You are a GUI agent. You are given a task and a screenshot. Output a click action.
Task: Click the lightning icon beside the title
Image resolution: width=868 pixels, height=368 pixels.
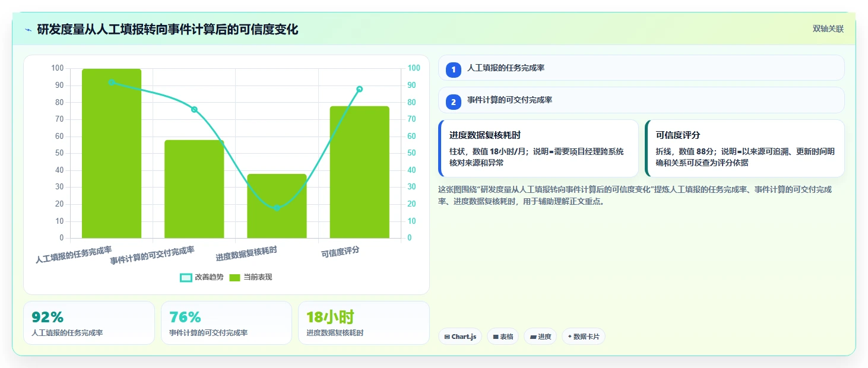click(x=28, y=30)
